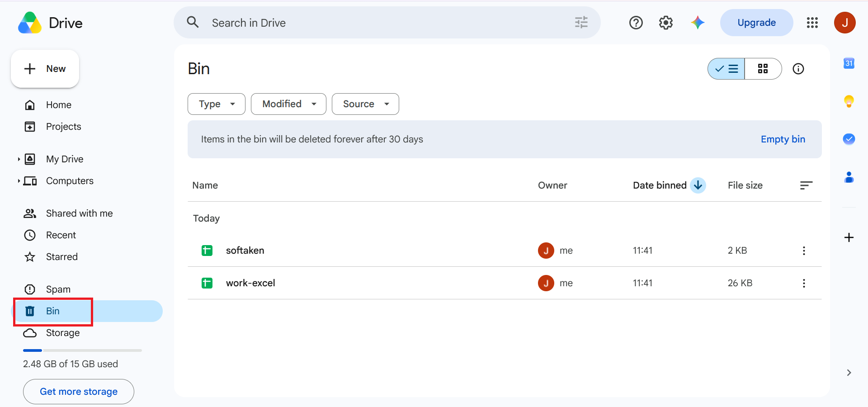Click the Help question mark icon
Viewport: 868px width, 407px height.
pyautogui.click(x=636, y=23)
